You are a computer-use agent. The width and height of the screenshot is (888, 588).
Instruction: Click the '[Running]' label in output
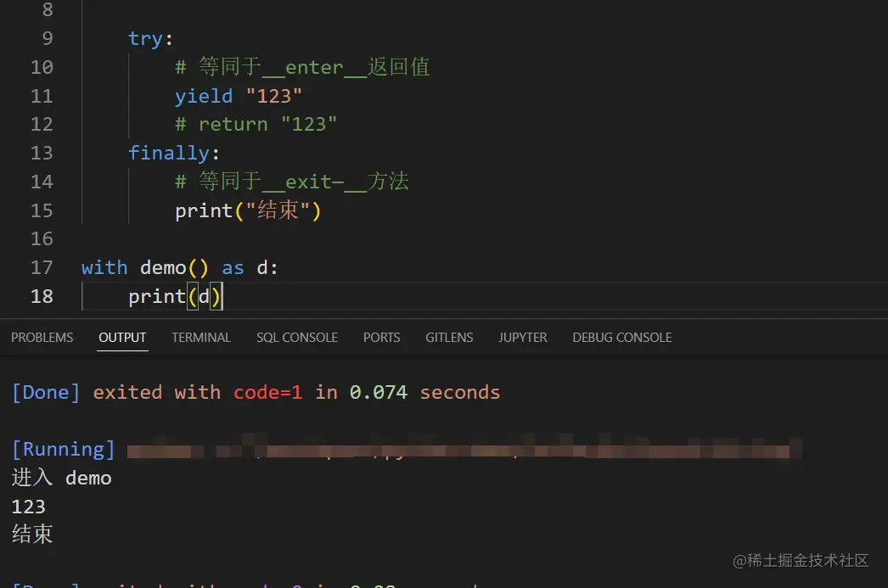(x=64, y=450)
